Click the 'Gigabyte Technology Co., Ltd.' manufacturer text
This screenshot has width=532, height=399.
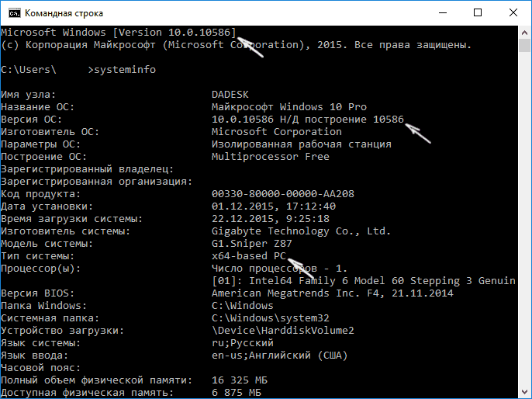302,231
